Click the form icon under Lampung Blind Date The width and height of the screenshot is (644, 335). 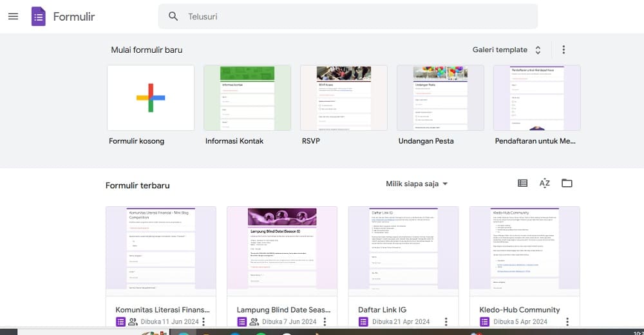241,322
